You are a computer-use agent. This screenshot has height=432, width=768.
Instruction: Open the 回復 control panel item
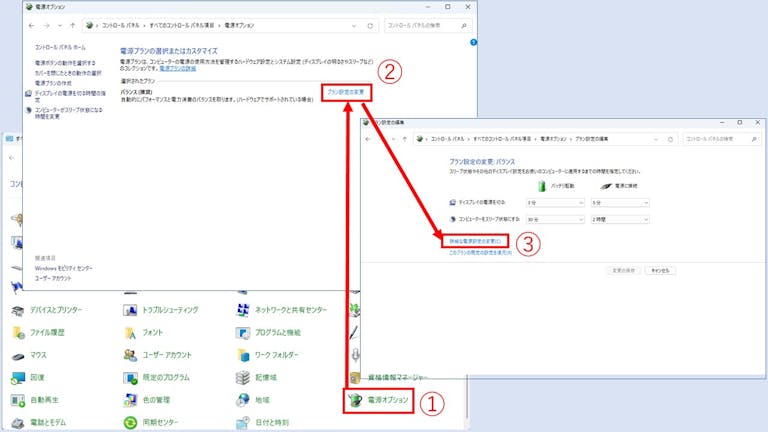28,378
